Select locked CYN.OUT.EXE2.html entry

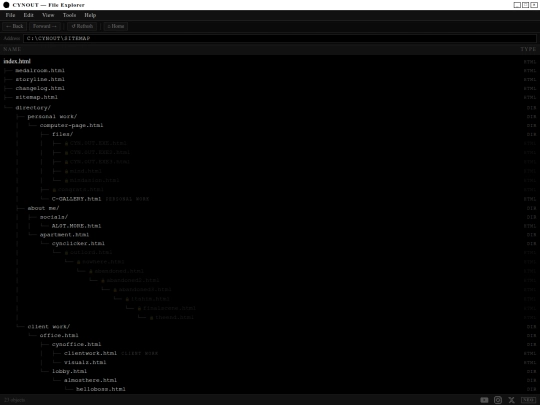tap(100, 153)
